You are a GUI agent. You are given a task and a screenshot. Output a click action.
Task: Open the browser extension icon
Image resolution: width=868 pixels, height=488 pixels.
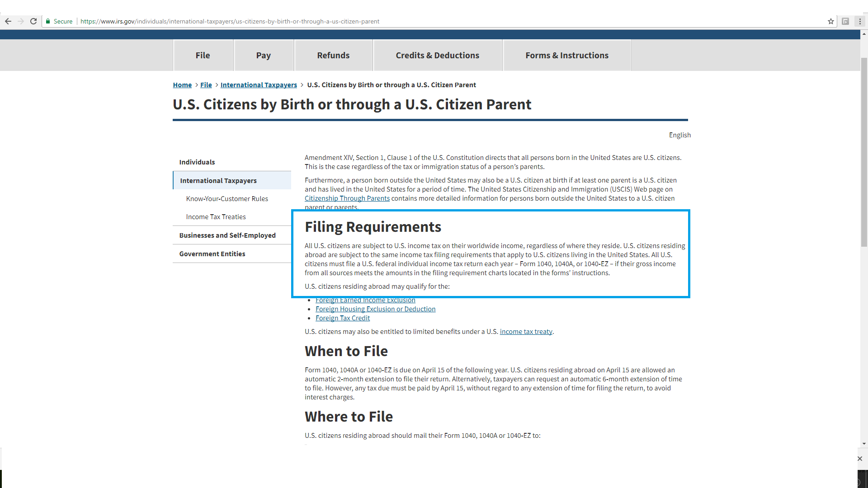[x=845, y=21]
